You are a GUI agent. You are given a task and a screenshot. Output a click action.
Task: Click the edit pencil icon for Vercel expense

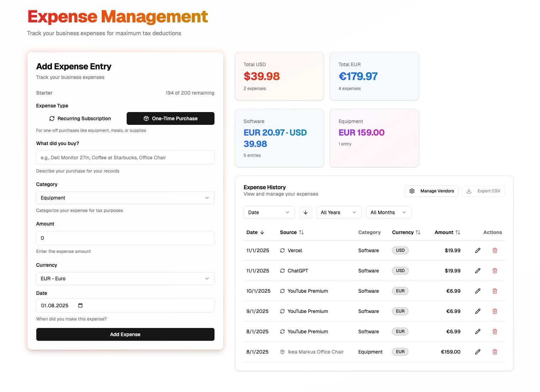[477, 250]
